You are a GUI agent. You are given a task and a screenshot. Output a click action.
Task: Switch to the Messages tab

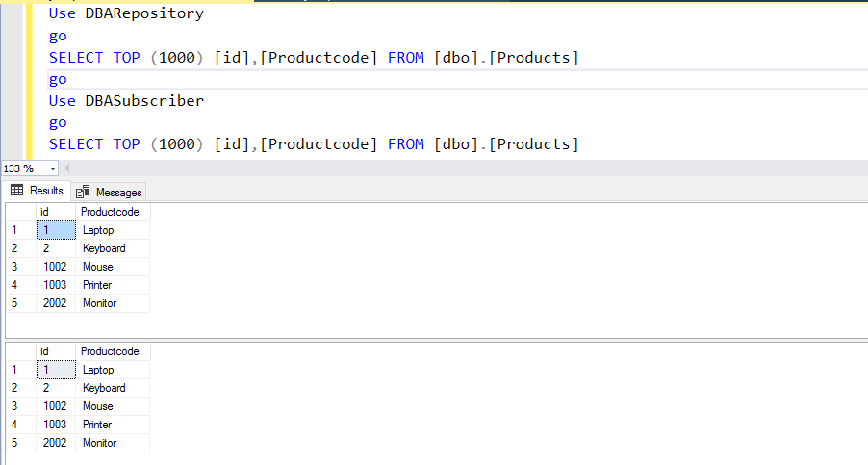coord(109,192)
